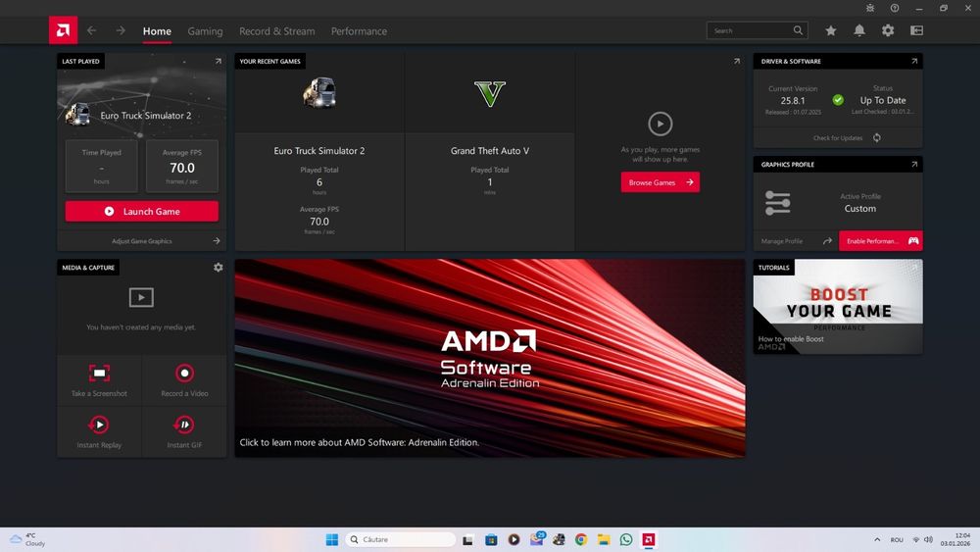This screenshot has height=552, width=980.
Task: Open Chrome from the taskbar
Action: [x=581, y=539]
